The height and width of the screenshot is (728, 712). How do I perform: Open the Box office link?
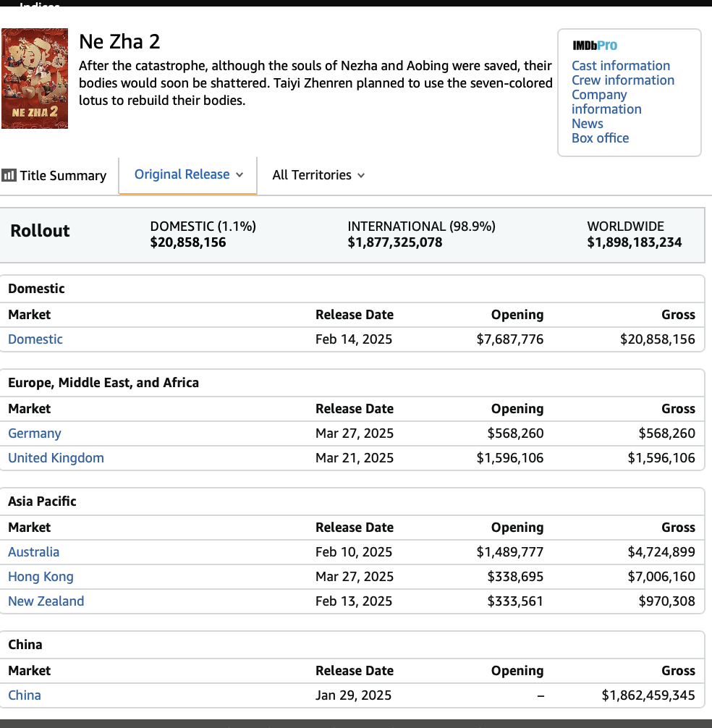coord(600,138)
